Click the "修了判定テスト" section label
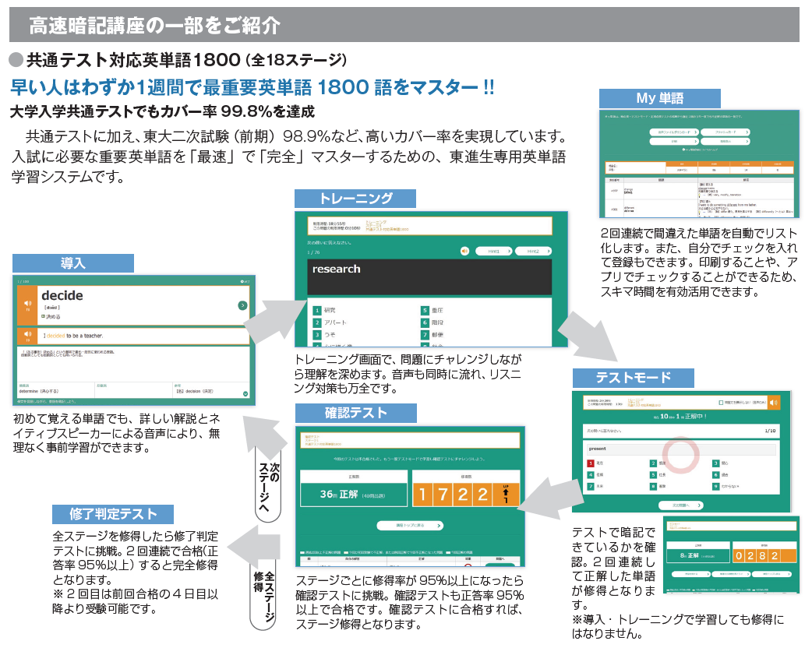The height and width of the screenshot is (648, 812). [113, 514]
